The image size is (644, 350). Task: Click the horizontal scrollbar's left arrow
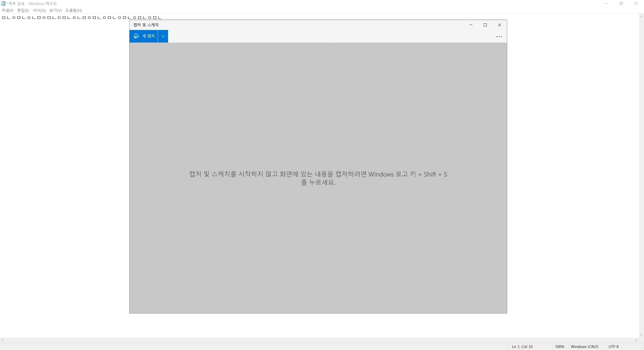pyautogui.click(x=3, y=340)
